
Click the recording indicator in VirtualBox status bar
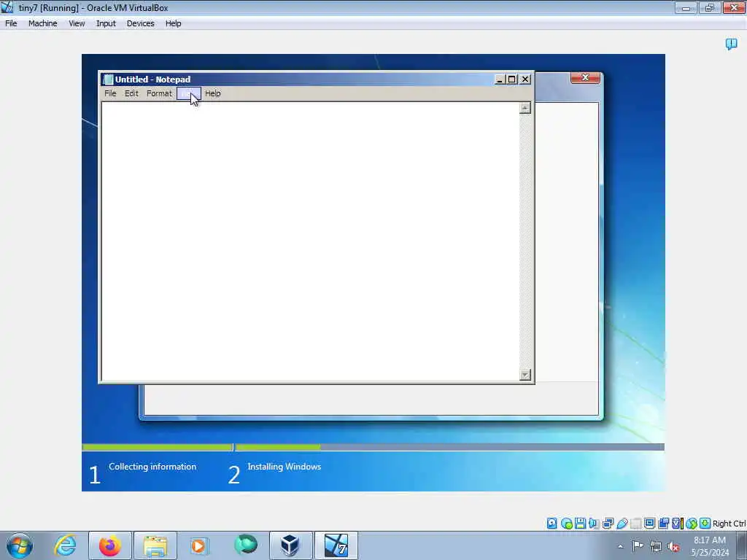663,524
